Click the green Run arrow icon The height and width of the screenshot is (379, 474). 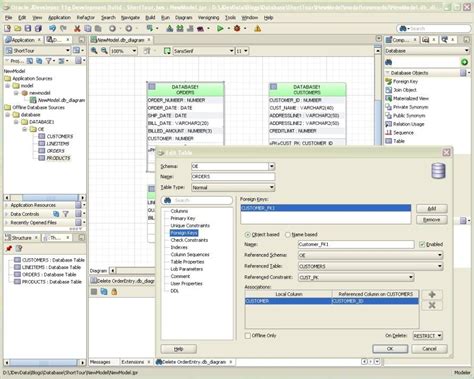point(220,29)
